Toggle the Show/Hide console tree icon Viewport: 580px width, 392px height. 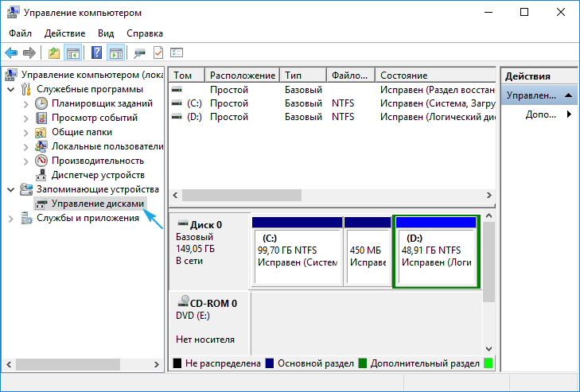[72, 53]
